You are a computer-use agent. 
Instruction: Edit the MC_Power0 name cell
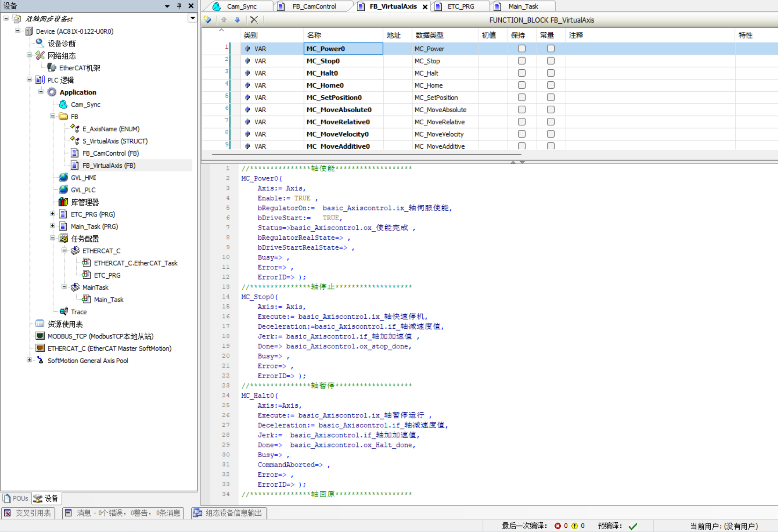pyautogui.click(x=343, y=48)
